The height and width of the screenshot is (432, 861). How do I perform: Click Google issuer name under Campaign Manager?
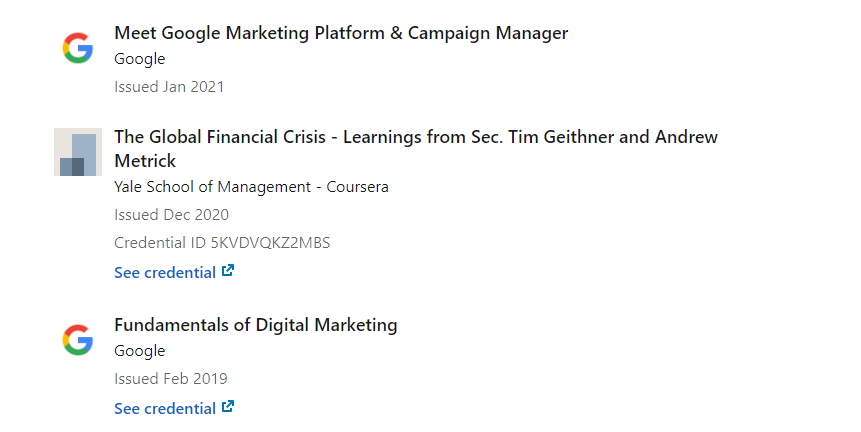[139, 59]
